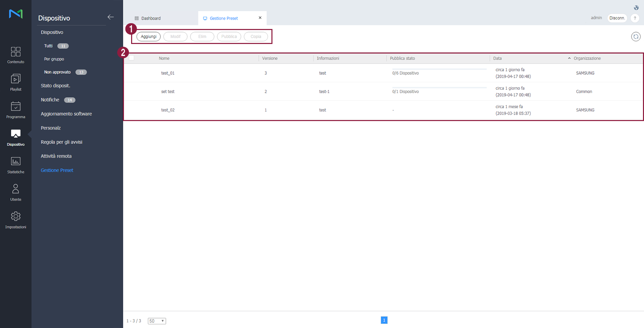Open the Programma calendar icon
The width and height of the screenshot is (644, 328).
(16, 107)
